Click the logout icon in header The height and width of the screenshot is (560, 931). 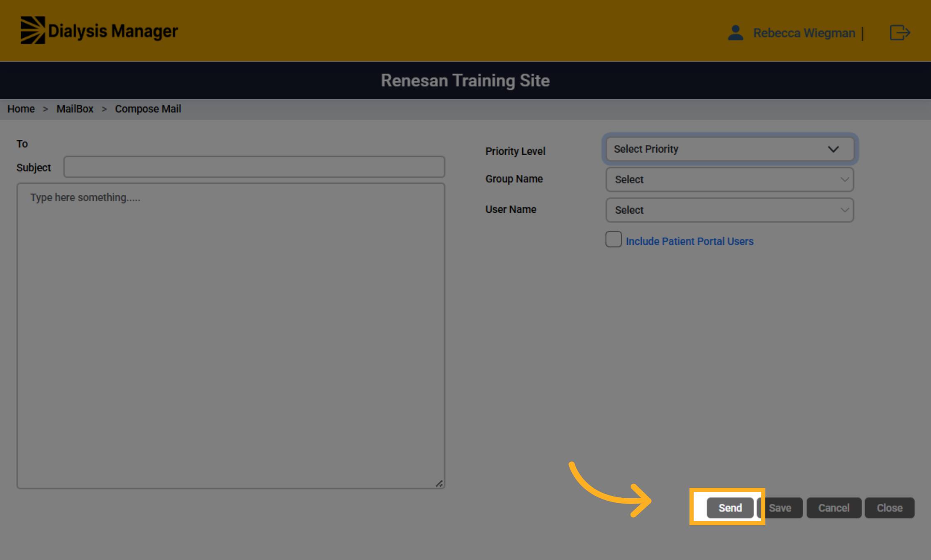coord(899,32)
